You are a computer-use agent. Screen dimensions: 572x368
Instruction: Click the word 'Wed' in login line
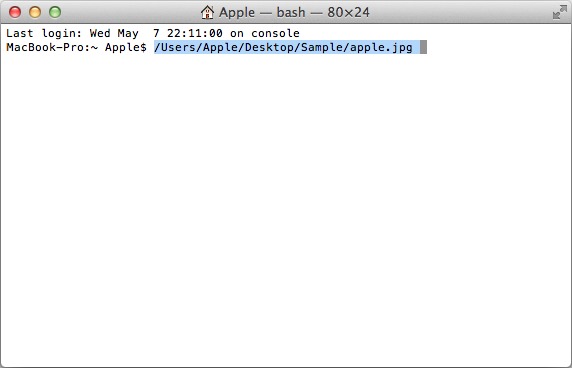coord(100,33)
